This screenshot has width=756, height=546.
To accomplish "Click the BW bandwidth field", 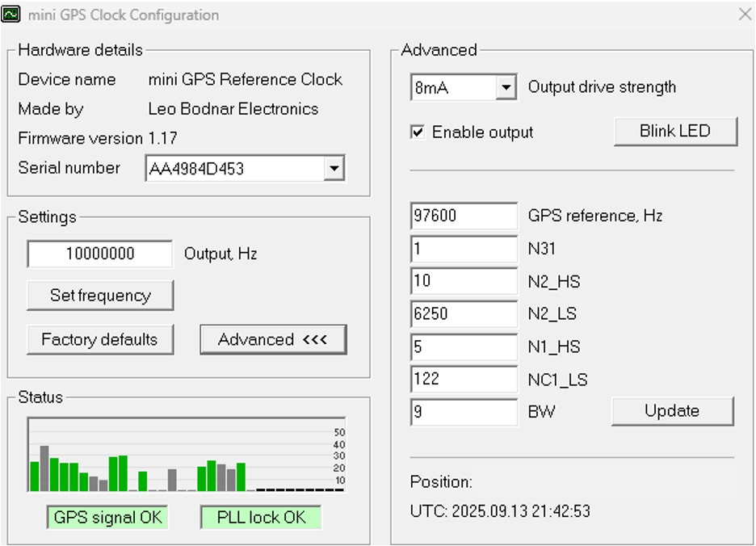I will click(464, 412).
